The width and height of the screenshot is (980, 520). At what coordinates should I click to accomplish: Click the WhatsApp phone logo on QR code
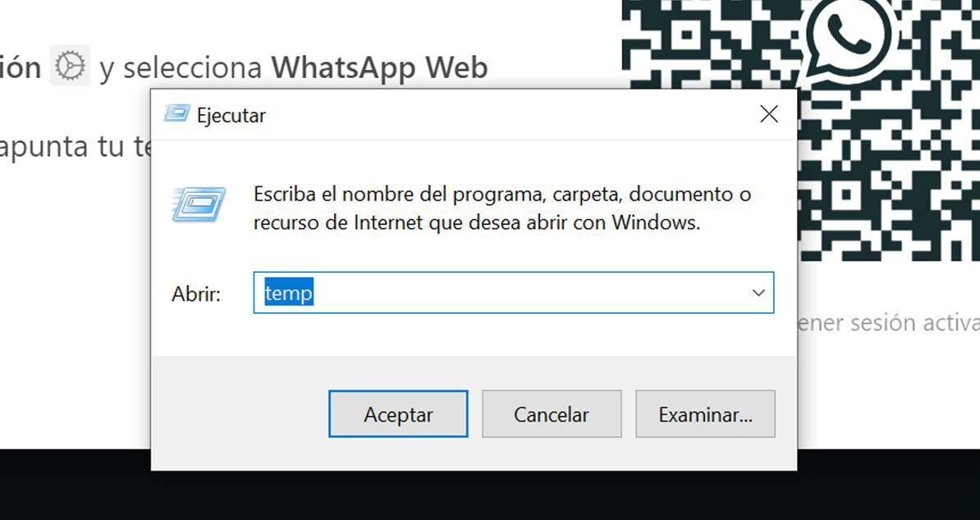[x=850, y=38]
